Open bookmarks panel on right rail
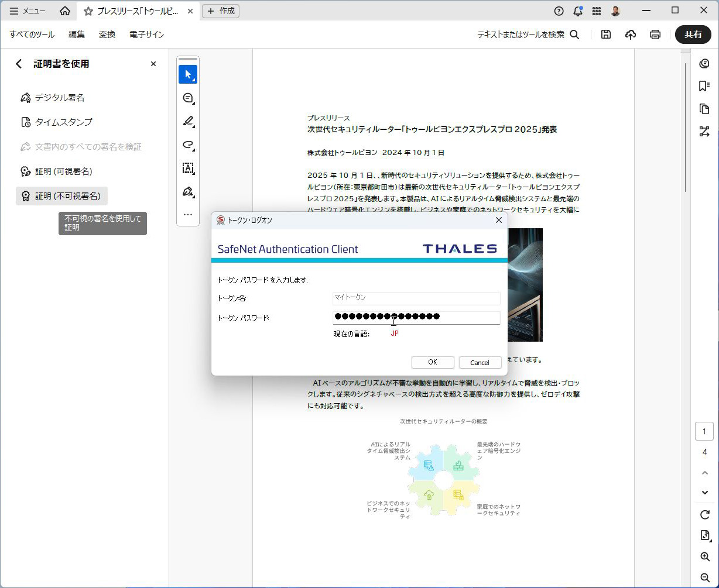Screen dimensions: 719x588 704,86
